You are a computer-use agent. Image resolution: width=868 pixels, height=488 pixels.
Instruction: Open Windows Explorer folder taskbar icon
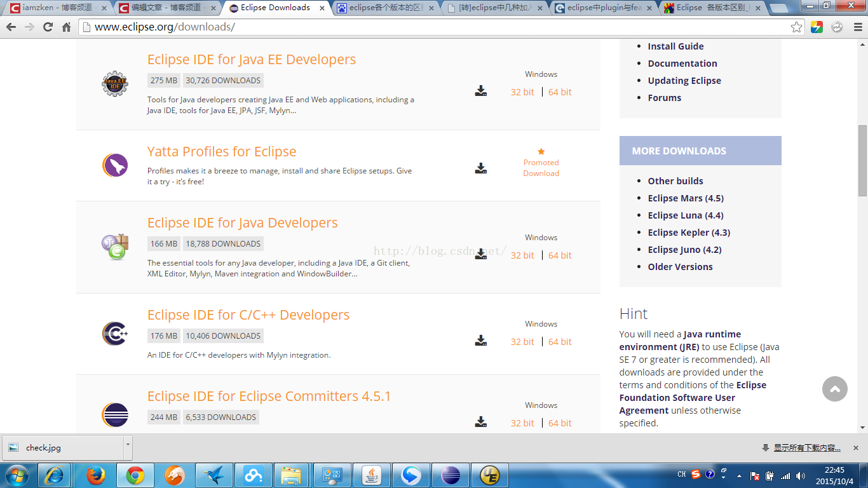[292, 475]
